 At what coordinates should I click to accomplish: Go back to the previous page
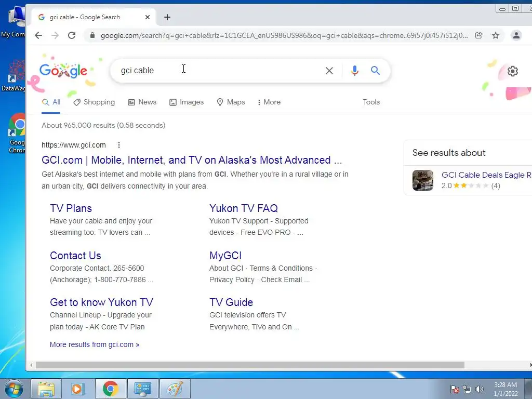tap(38, 35)
